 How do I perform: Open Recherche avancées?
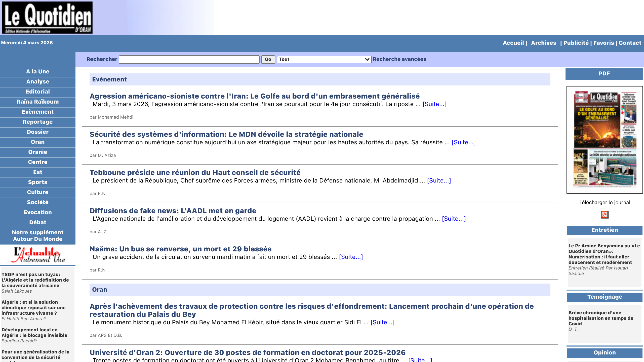[x=399, y=59]
